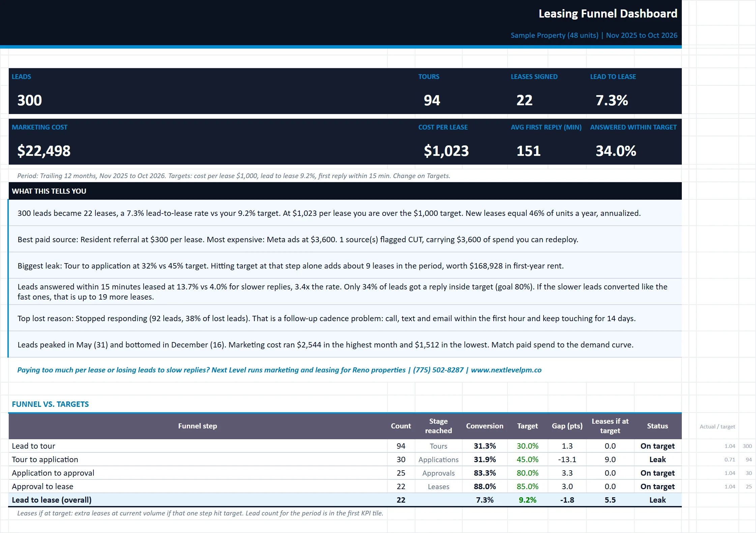The image size is (756, 533).
Task: Select the 45.0% target cell
Action: (x=527, y=459)
